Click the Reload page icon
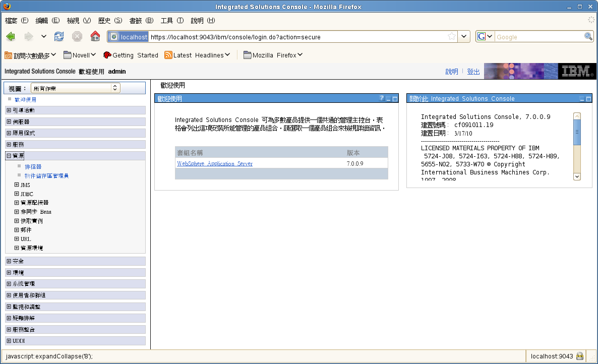Image resolution: width=598 pixels, height=364 pixels. [x=58, y=37]
